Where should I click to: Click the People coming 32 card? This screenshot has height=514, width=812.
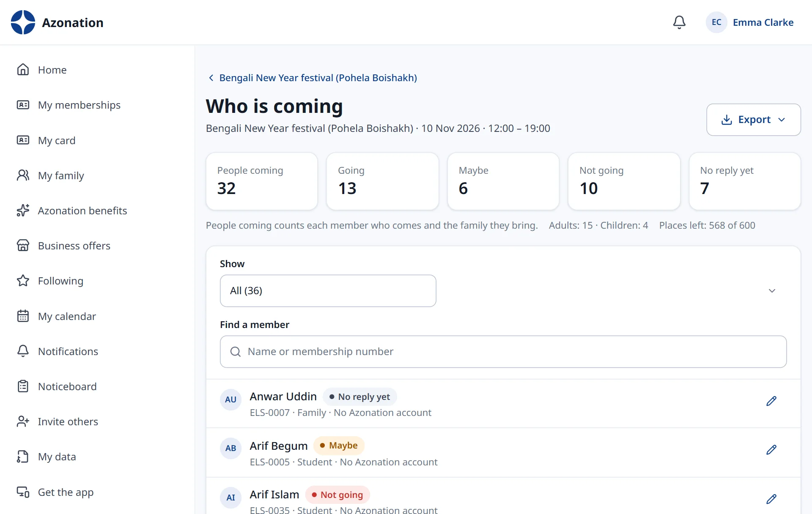tap(262, 181)
